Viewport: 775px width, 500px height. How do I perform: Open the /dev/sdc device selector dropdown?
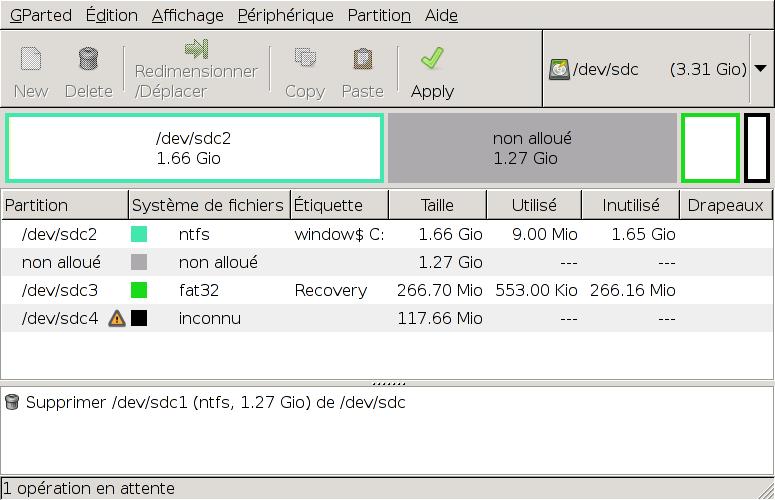[759, 69]
